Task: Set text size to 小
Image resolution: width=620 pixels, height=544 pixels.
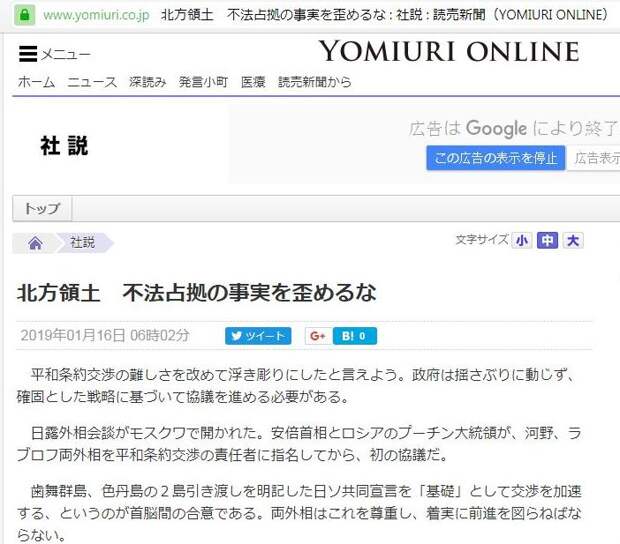Action: 522,240
